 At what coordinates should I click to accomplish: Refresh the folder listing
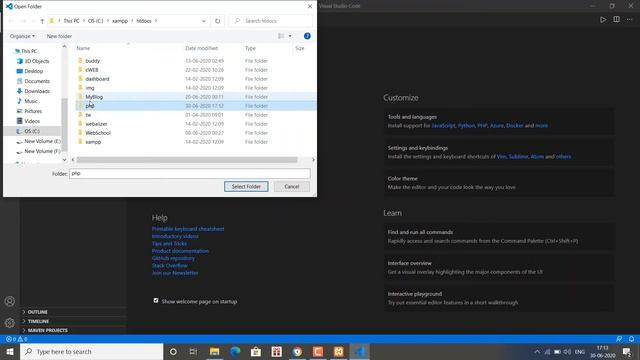click(218, 21)
